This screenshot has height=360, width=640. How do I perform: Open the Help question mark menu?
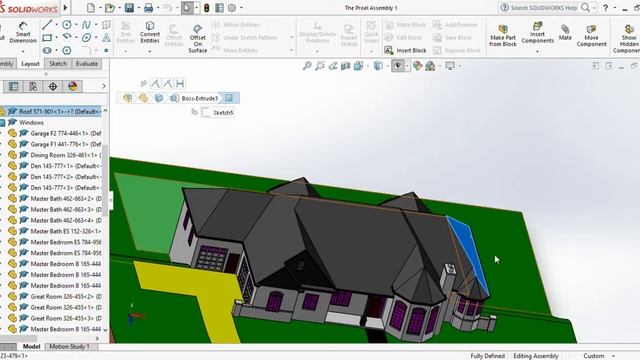pos(606,8)
